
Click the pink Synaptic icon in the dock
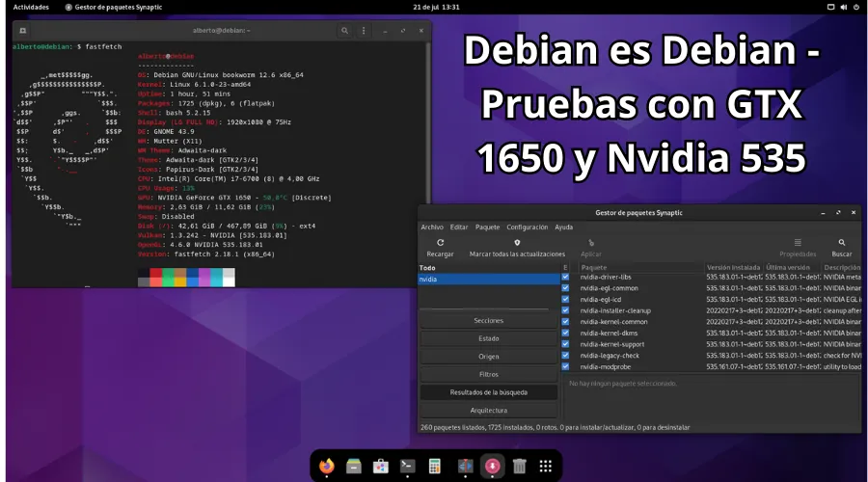coord(492,466)
